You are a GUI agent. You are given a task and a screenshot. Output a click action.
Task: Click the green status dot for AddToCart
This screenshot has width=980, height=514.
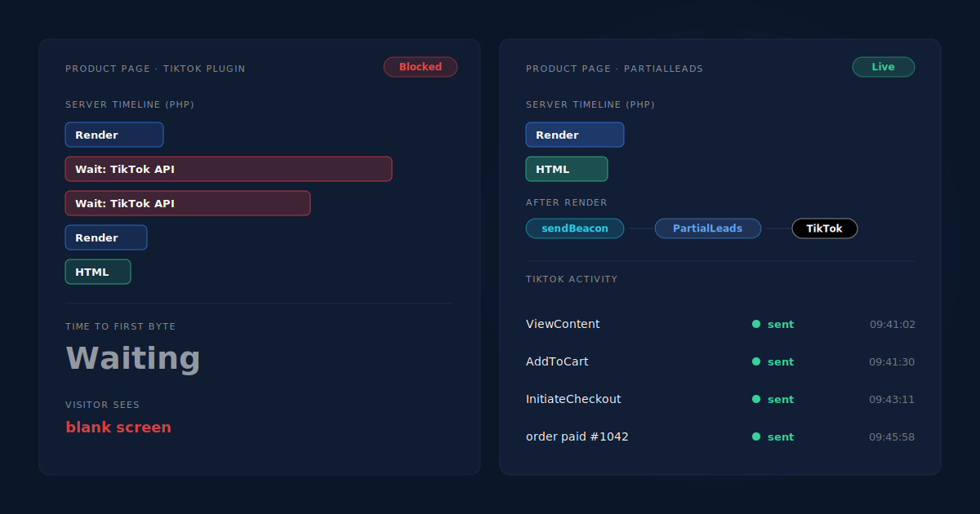tap(756, 361)
